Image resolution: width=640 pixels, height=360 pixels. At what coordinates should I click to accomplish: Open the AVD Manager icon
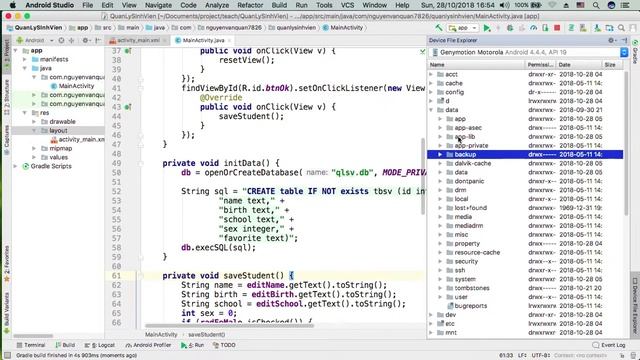583,28
